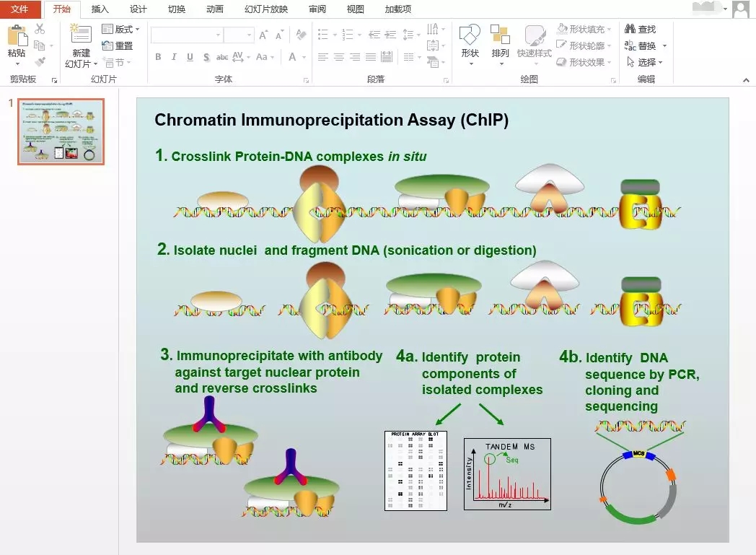This screenshot has height=555, width=756.
Task: Toggle Italic formatting
Action: point(174,57)
